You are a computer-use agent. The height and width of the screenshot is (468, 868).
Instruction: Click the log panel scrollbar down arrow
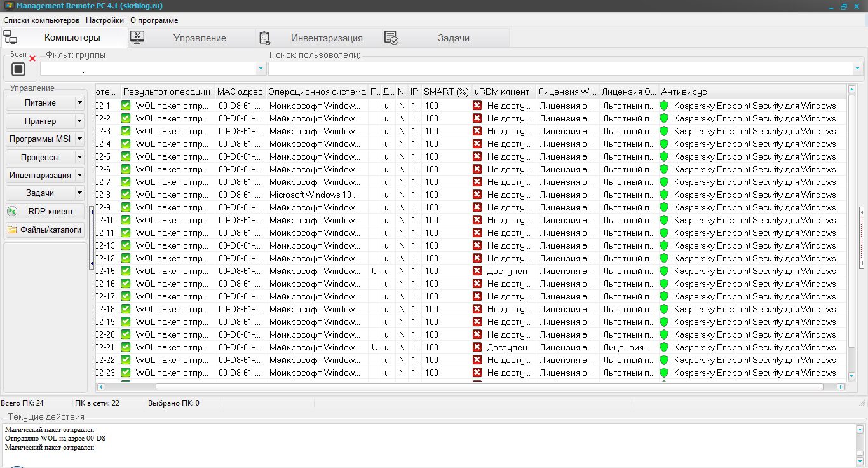click(860, 460)
